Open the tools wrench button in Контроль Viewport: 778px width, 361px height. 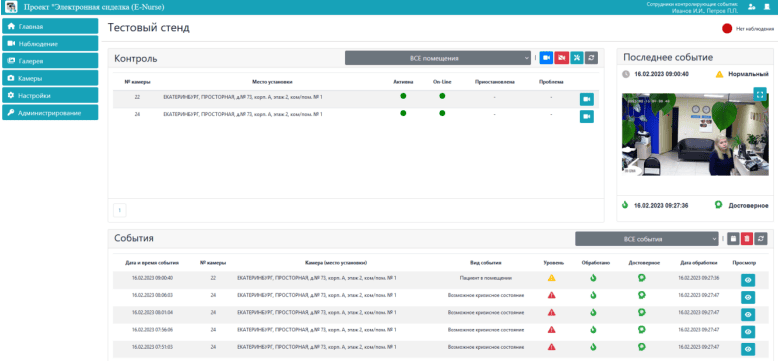(577, 58)
